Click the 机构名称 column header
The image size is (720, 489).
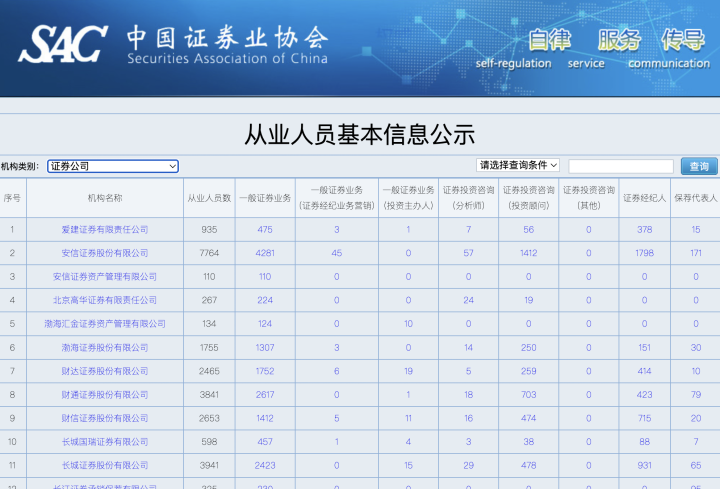coord(105,198)
